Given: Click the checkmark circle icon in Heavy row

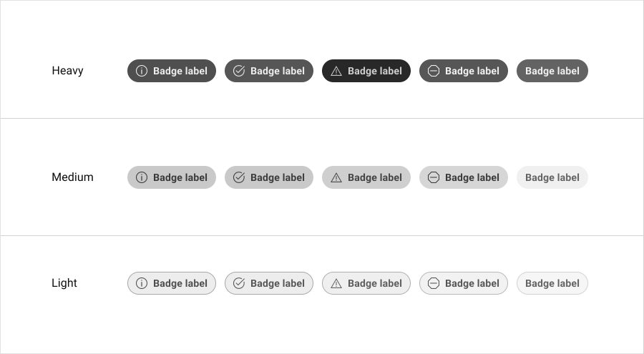Looking at the screenshot, I should (x=239, y=71).
